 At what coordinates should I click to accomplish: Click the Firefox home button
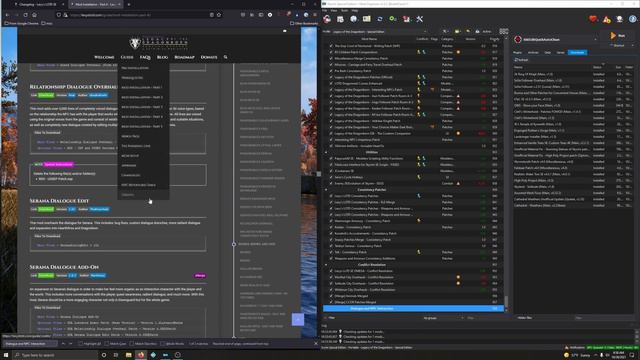pyautogui.click(x=34, y=15)
